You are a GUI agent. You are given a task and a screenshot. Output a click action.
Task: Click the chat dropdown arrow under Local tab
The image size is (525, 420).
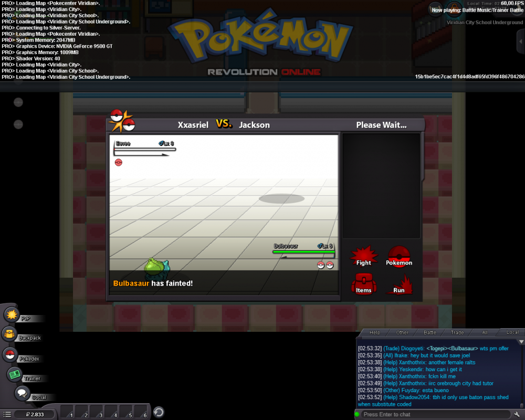tap(521, 341)
